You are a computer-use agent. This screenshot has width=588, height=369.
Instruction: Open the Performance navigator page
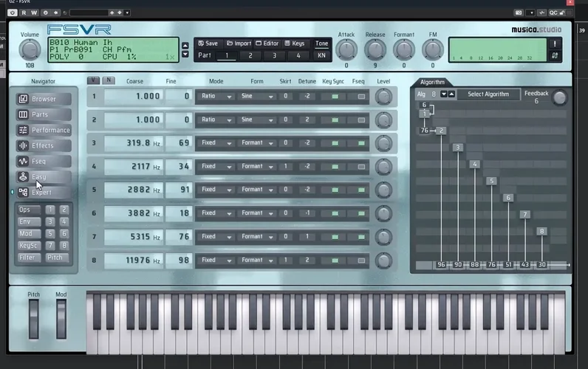(x=44, y=130)
